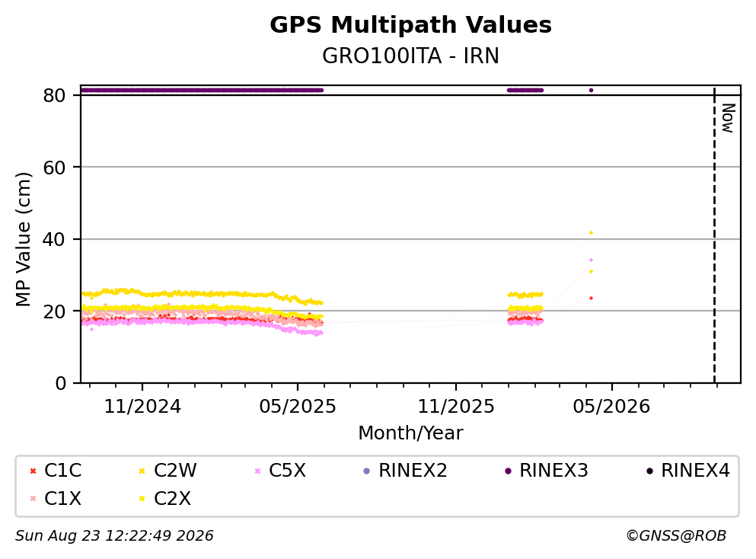Click the Now dashed line marker

pyautogui.click(x=714, y=235)
